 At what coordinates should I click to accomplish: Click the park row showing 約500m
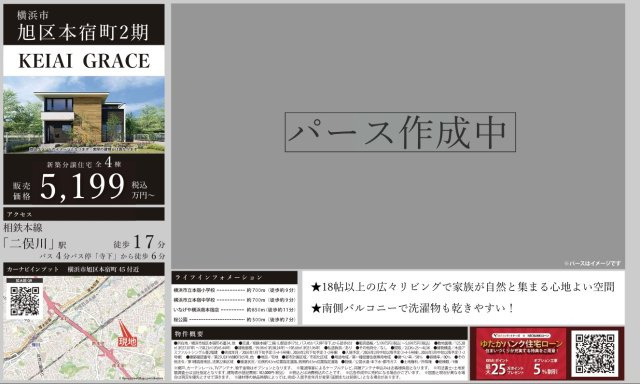234,320
